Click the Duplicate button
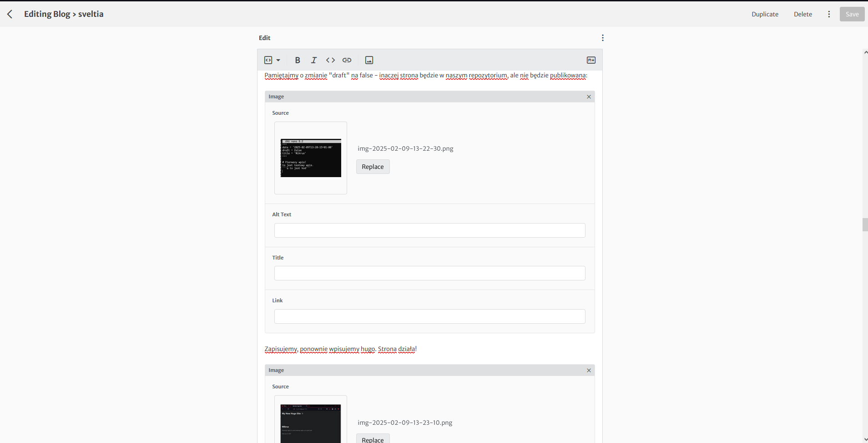 (x=765, y=14)
